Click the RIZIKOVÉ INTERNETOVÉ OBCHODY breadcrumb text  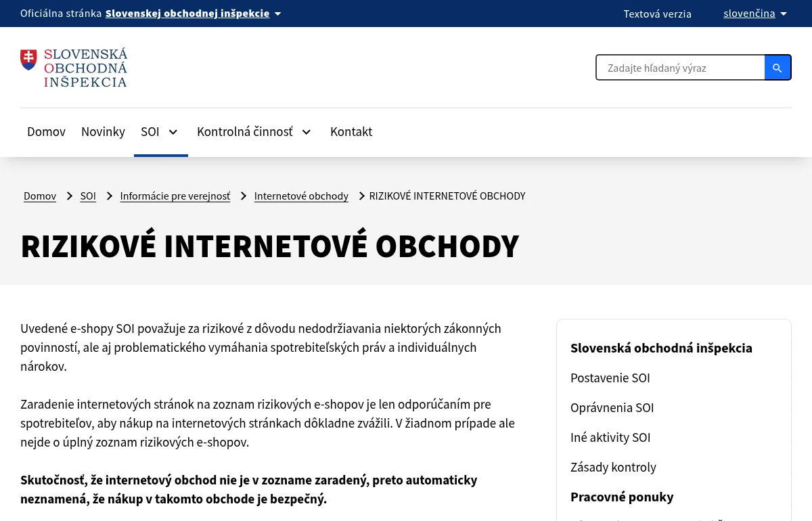click(447, 196)
